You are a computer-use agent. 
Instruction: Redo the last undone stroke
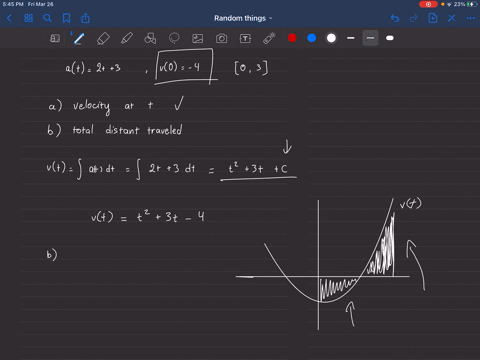(x=414, y=18)
